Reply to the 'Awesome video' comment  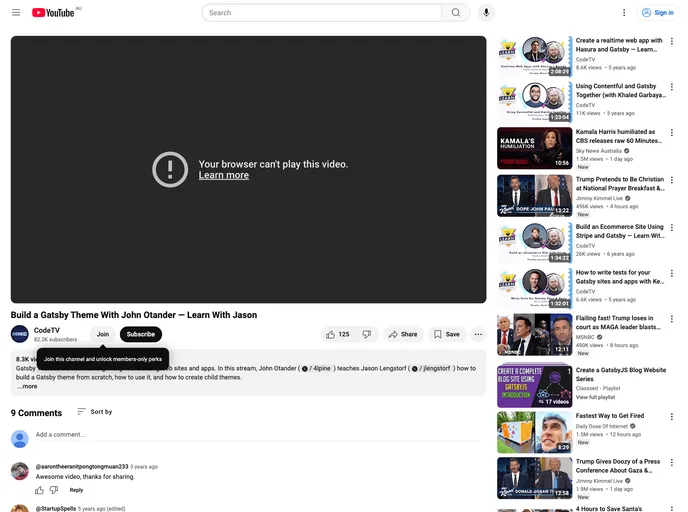point(76,490)
